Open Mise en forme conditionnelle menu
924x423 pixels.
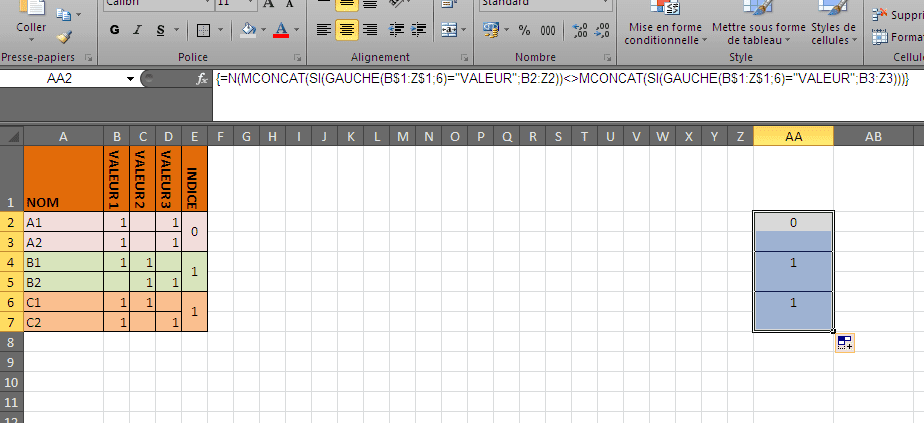pos(665,23)
